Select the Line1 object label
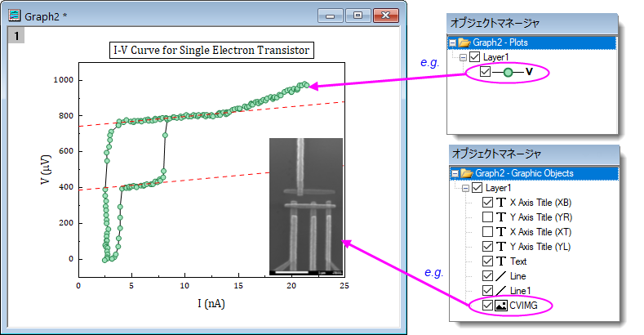644x335 pixels. click(520, 291)
